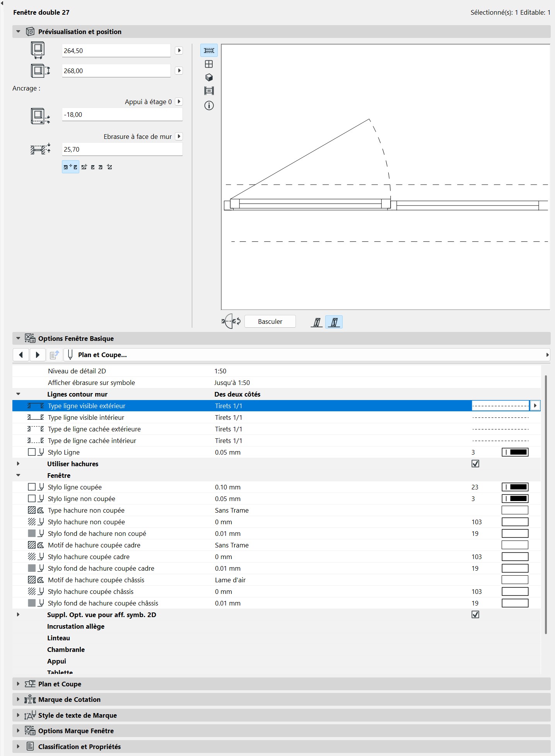Select the 2D plan preview icon

[209, 50]
